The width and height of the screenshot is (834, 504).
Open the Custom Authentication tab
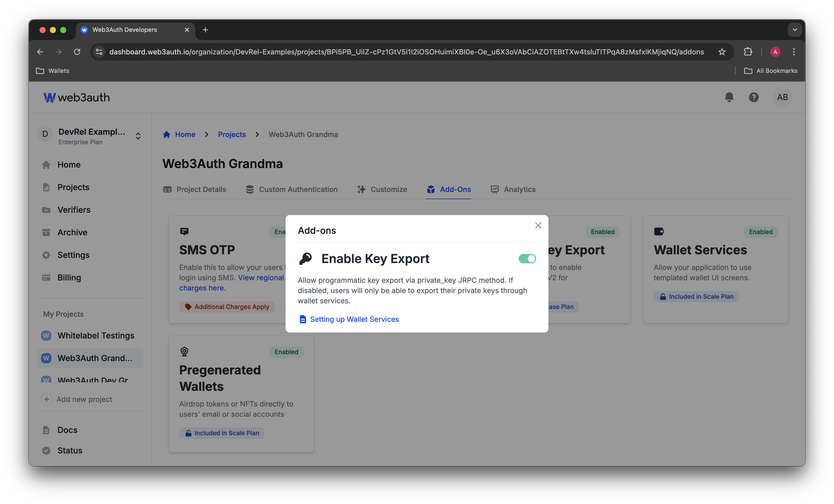pyautogui.click(x=298, y=189)
